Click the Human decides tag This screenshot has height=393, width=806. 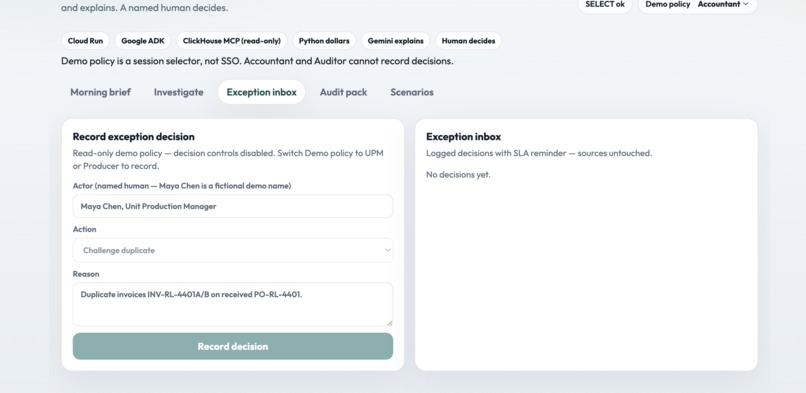click(468, 41)
